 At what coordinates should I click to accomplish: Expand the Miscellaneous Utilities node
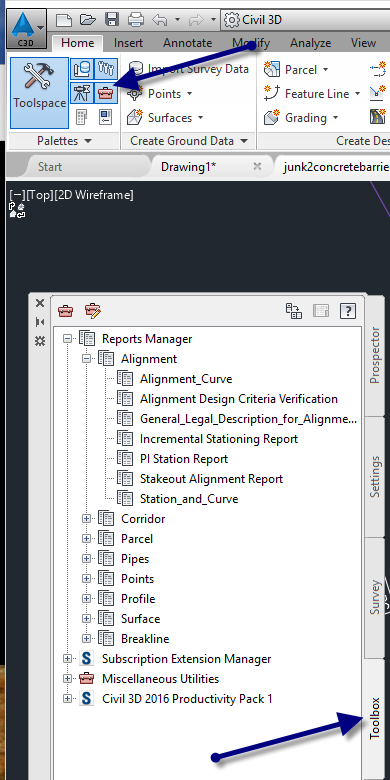tap(68, 679)
